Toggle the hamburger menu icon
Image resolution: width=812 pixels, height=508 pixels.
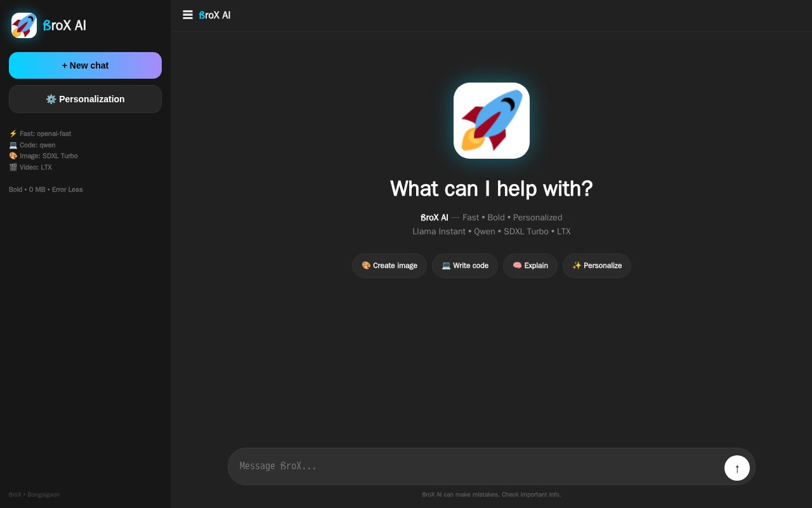tap(188, 15)
